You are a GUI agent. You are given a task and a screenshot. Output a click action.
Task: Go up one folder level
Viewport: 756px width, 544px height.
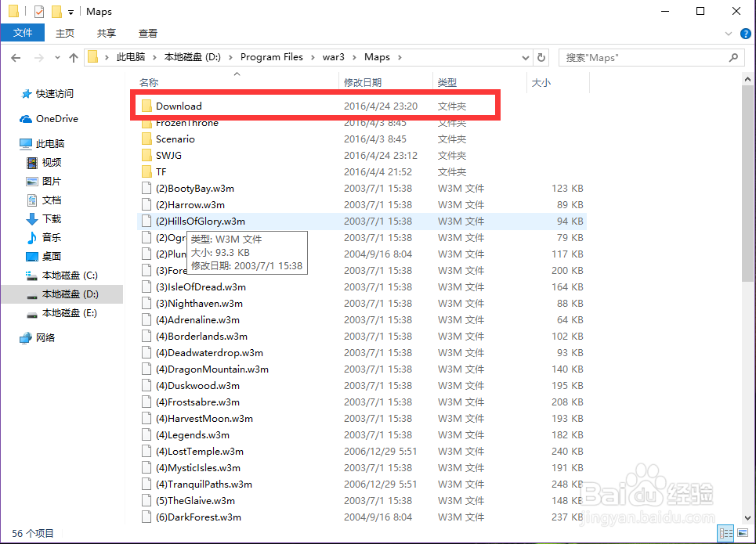point(74,58)
